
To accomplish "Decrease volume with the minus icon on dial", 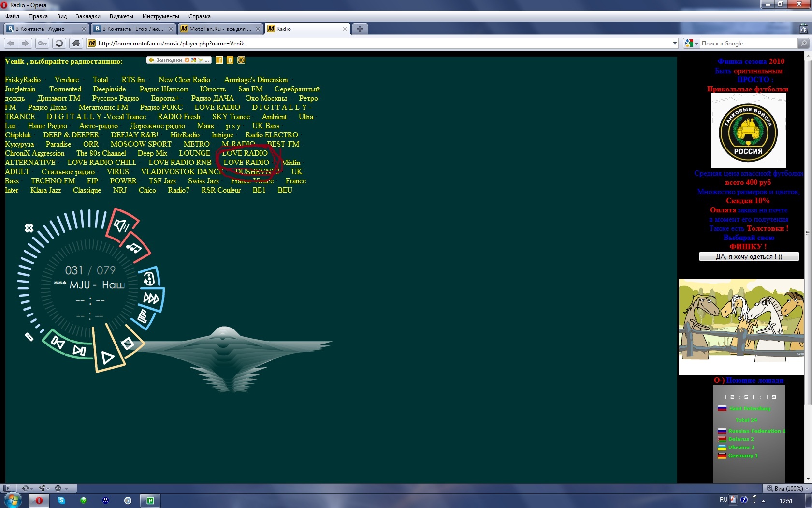I will tap(29, 337).
